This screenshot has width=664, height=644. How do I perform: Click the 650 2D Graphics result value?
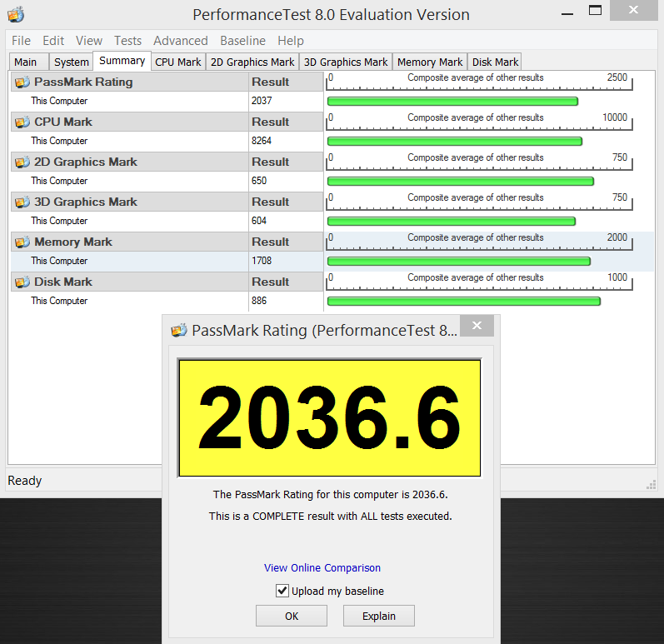[259, 181]
